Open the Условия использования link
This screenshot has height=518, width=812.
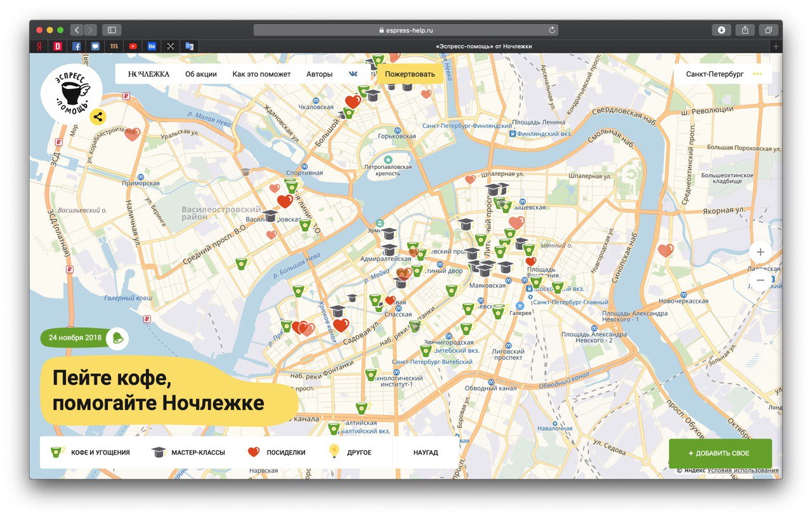pyautogui.click(x=743, y=470)
